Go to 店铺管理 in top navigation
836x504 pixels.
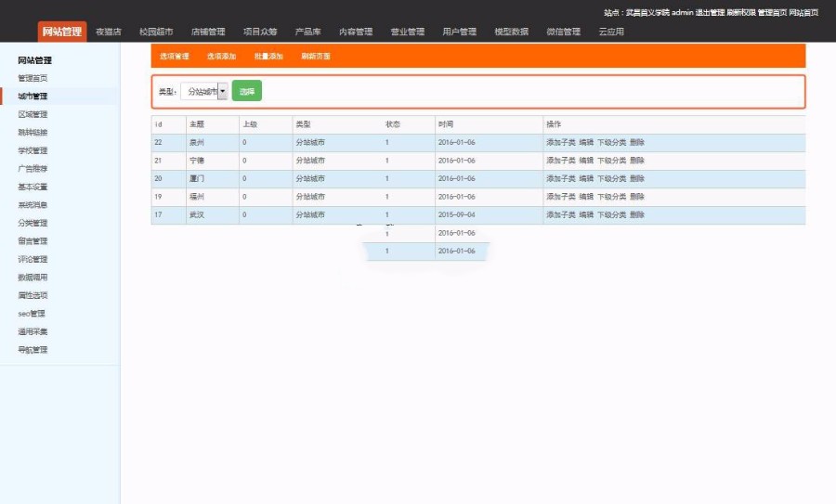point(208,32)
